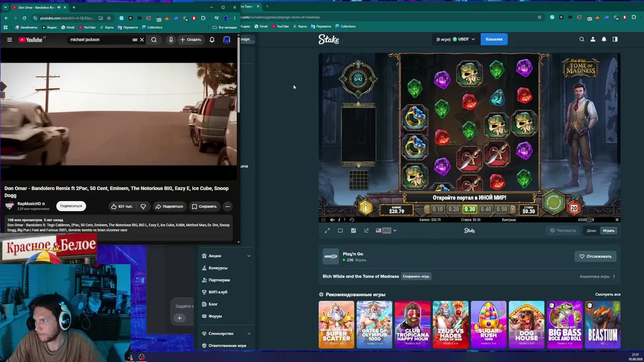Viewport: 644px width, 362px height.
Task: Open Блог in the Stake sidebar
Action: (x=213, y=304)
